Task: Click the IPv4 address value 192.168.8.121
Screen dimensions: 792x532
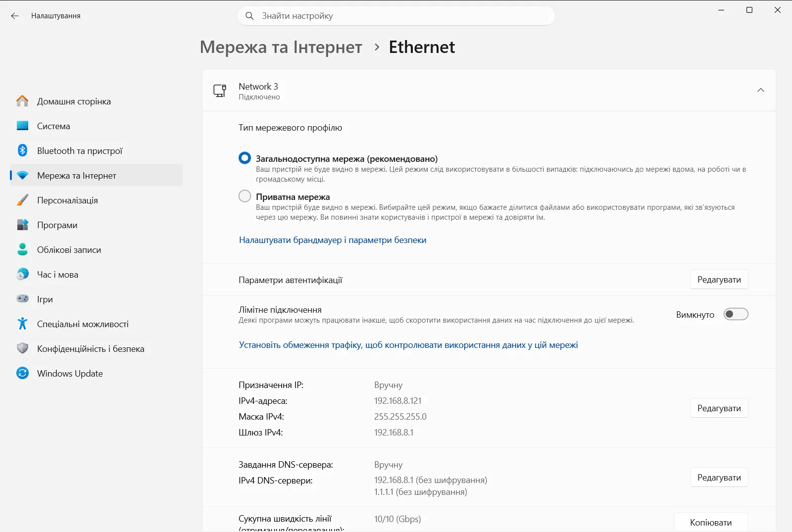Action: [x=398, y=401]
